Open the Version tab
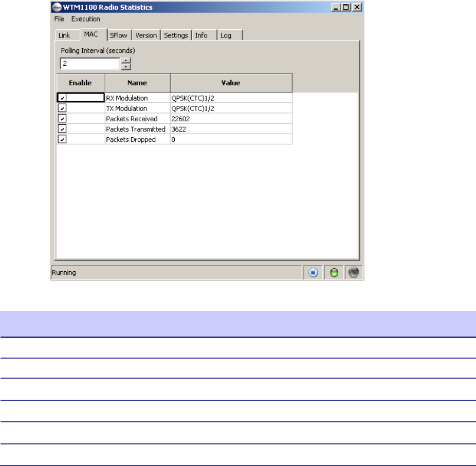The height and width of the screenshot is (466, 476). (146, 35)
